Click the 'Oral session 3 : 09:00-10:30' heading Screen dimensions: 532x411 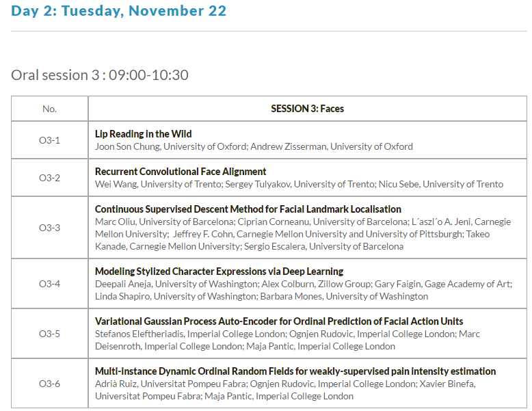100,75
